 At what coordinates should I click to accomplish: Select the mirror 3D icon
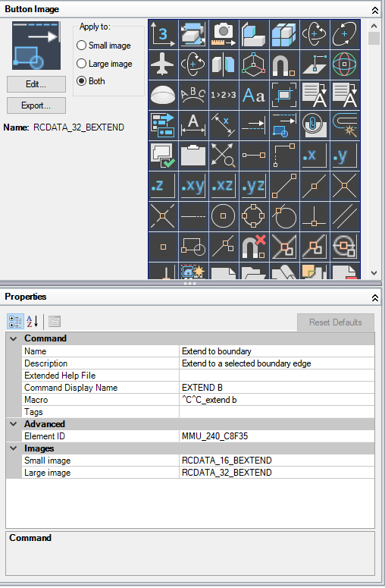(x=224, y=65)
